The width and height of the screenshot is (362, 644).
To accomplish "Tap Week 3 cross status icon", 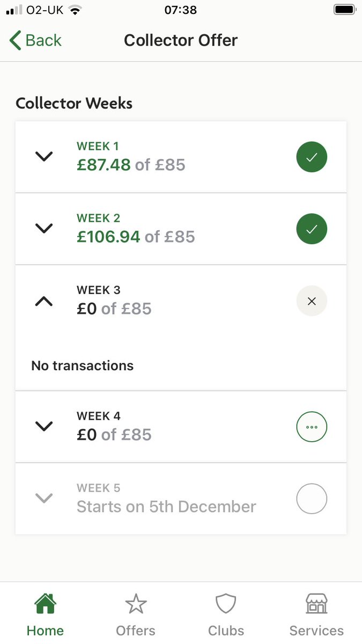I will point(312,301).
